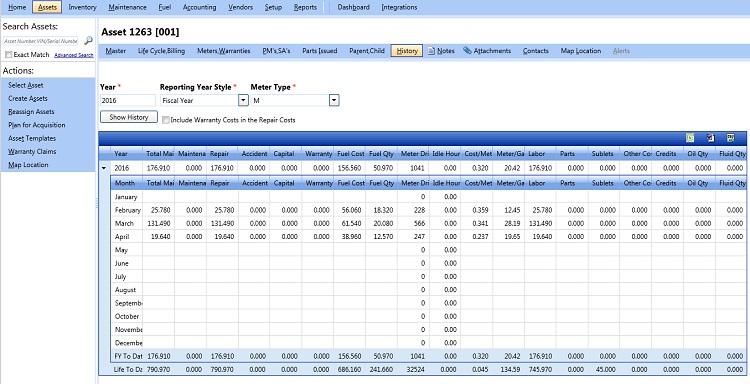This screenshot has width=750, height=384.
Task: Click the magnifier search assets icon
Action: pyautogui.click(x=88, y=41)
